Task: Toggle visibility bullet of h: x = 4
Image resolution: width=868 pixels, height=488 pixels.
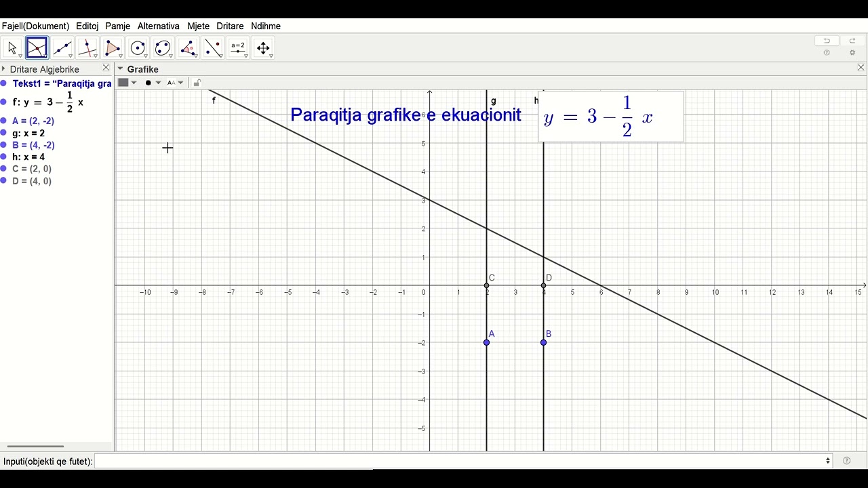Action: [3, 157]
